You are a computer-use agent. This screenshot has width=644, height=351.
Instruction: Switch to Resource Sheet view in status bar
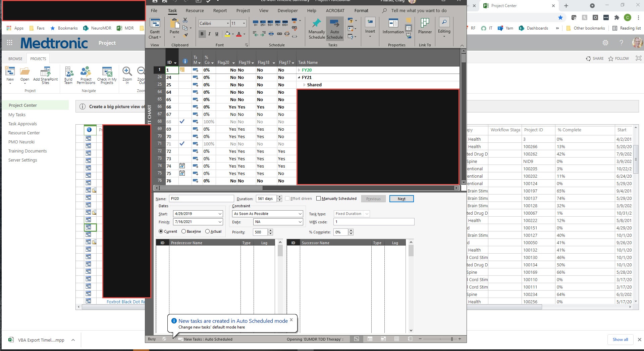click(x=396, y=339)
